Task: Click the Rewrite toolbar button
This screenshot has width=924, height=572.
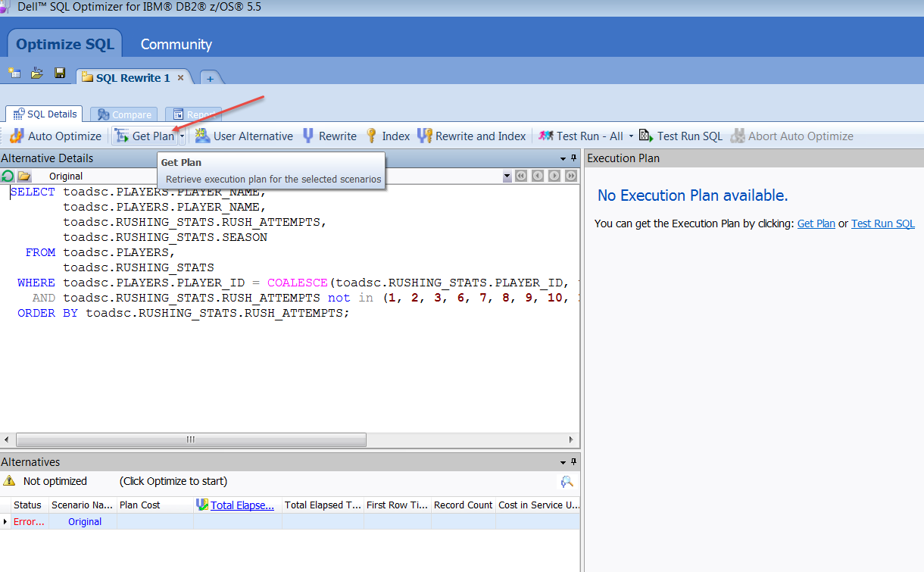Action: point(329,136)
